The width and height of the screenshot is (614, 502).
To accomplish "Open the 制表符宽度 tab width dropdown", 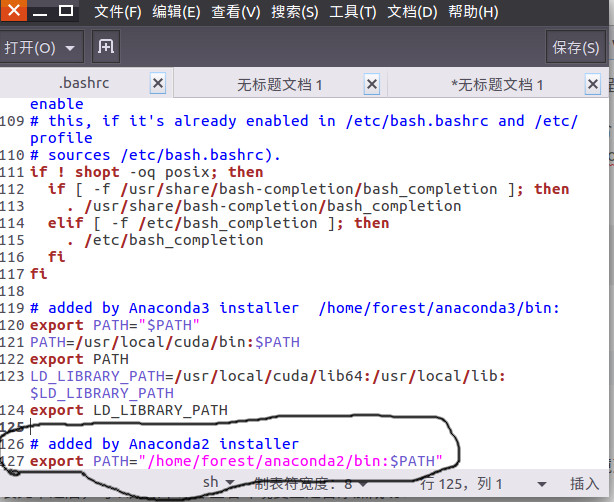I will pyautogui.click(x=310, y=484).
